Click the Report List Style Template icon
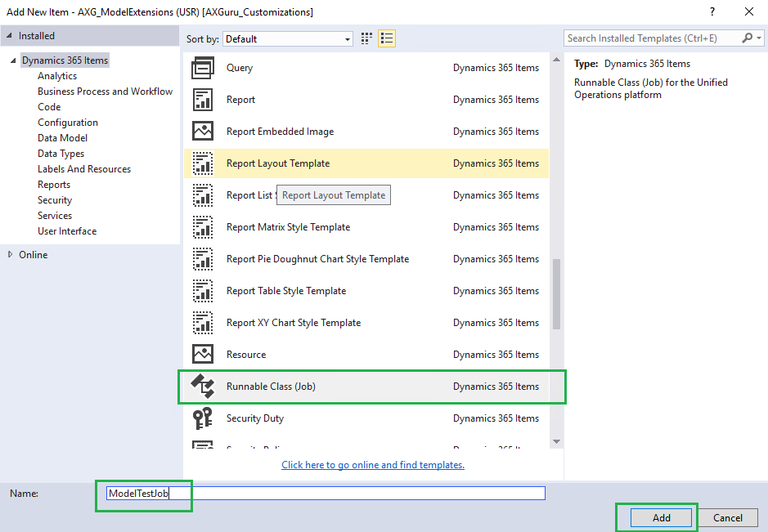Image resolution: width=768 pixels, height=532 pixels. point(202,194)
